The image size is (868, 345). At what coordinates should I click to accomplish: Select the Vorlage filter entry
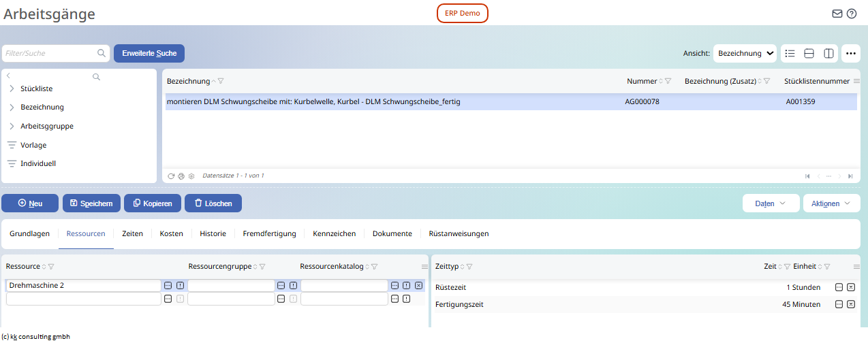click(33, 145)
